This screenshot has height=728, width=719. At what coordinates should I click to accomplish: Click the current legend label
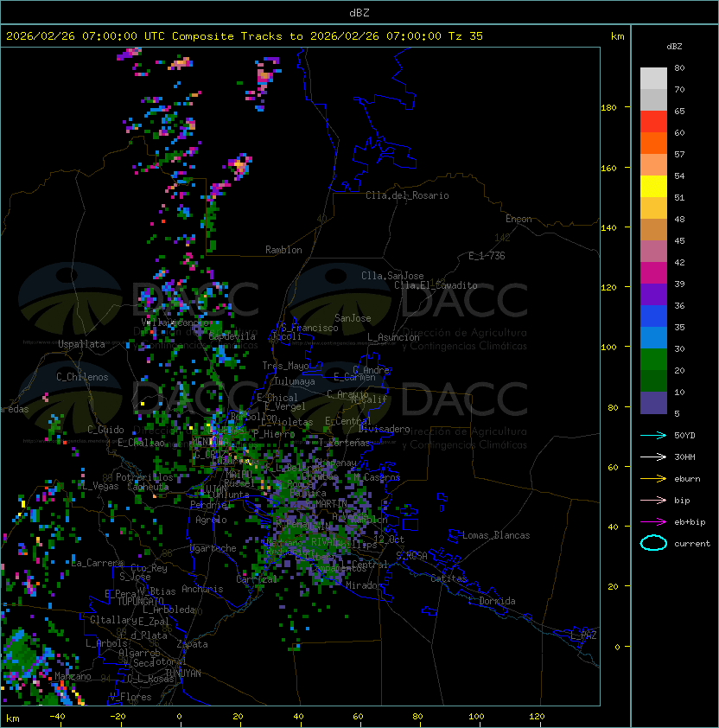[x=692, y=544]
